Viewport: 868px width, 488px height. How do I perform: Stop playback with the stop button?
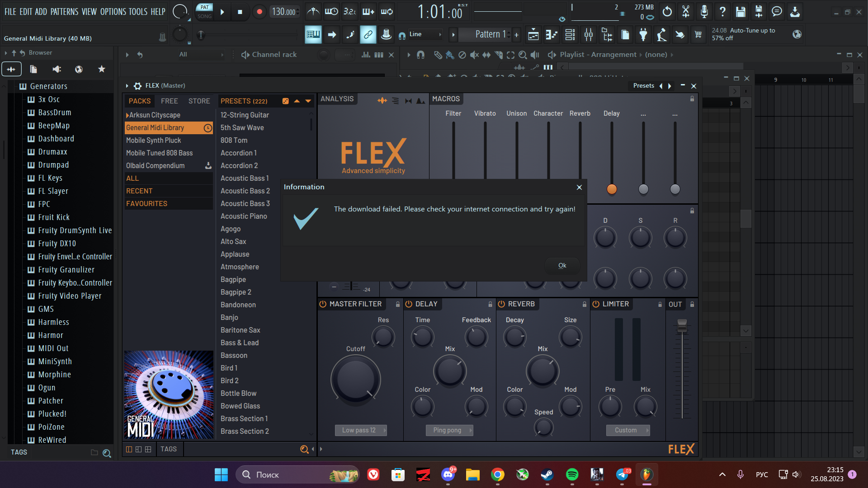[x=240, y=12]
